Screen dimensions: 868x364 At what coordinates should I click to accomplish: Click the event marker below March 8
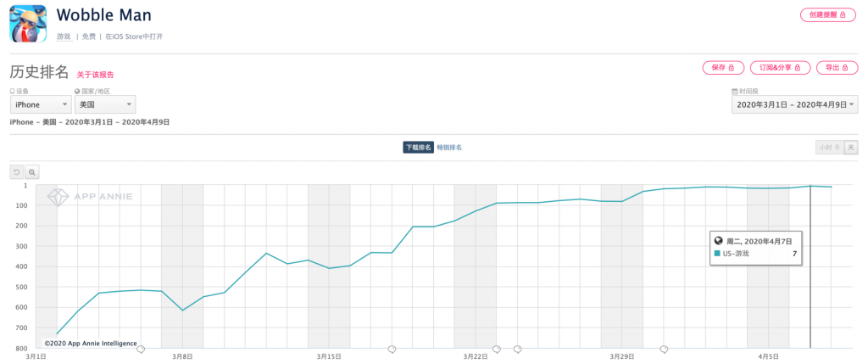(141, 349)
